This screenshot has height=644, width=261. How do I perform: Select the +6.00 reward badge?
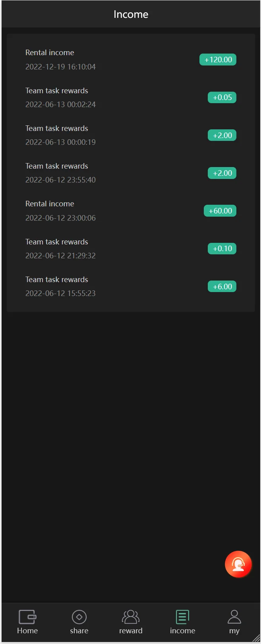click(222, 286)
